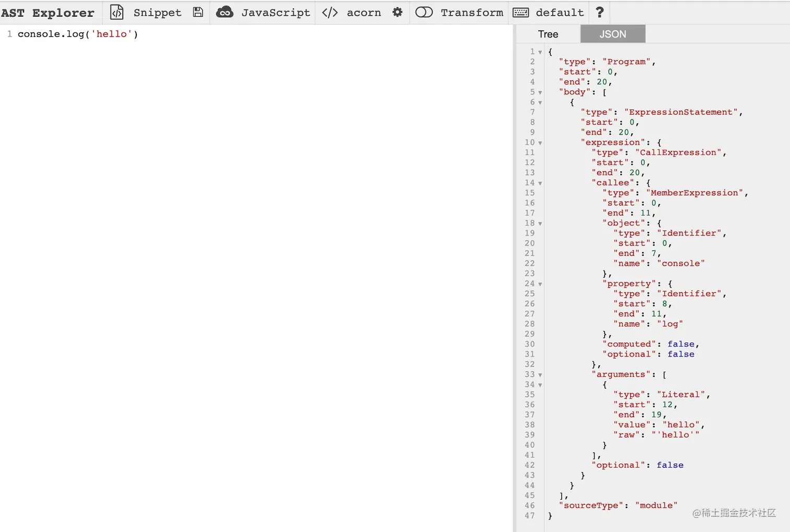The height and width of the screenshot is (532, 790).
Task: Click the Snippet file icon
Action: 117,12
